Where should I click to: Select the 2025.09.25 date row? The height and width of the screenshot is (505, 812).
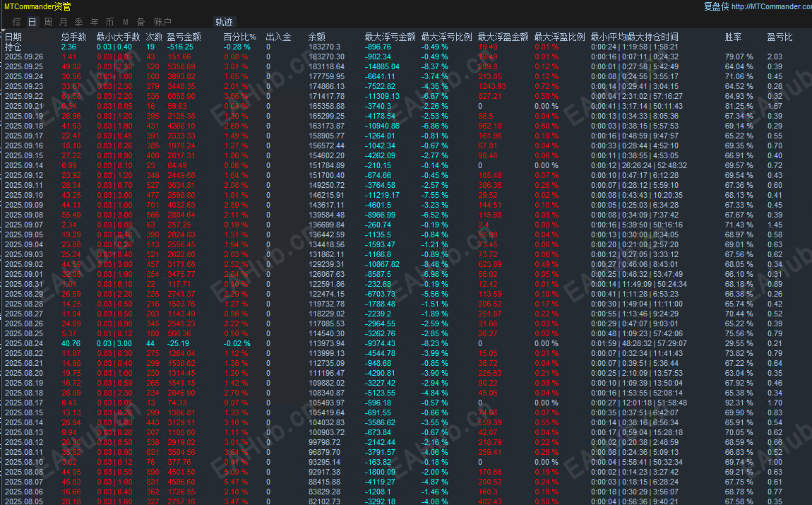click(406, 66)
